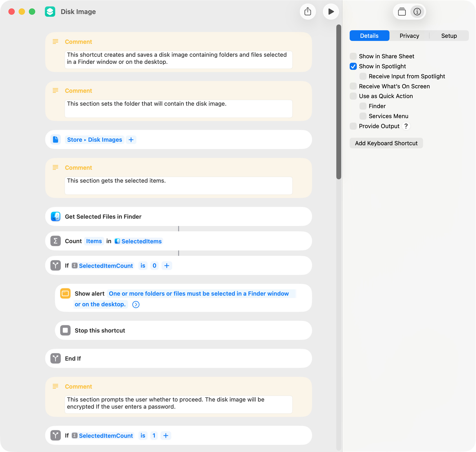Run the shortcut with the play button
This screenshot has width=476, height=452.
point(331,12)
